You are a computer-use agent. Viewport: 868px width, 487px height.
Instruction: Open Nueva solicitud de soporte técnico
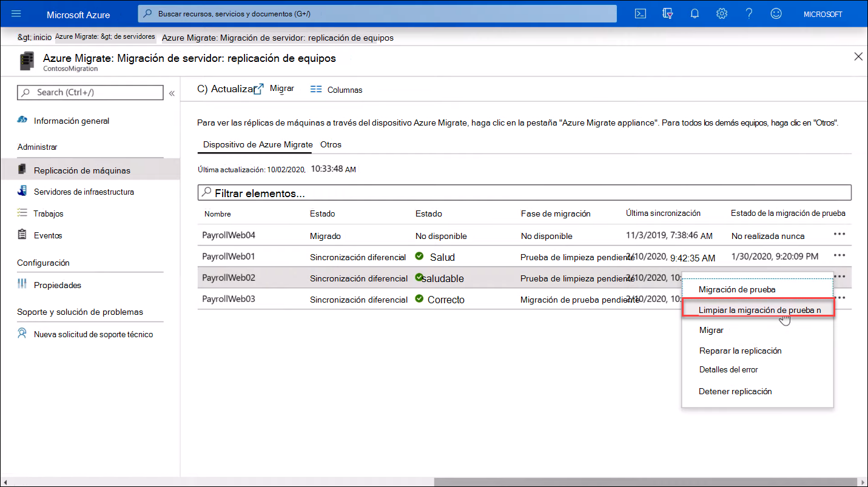[93, 334]
